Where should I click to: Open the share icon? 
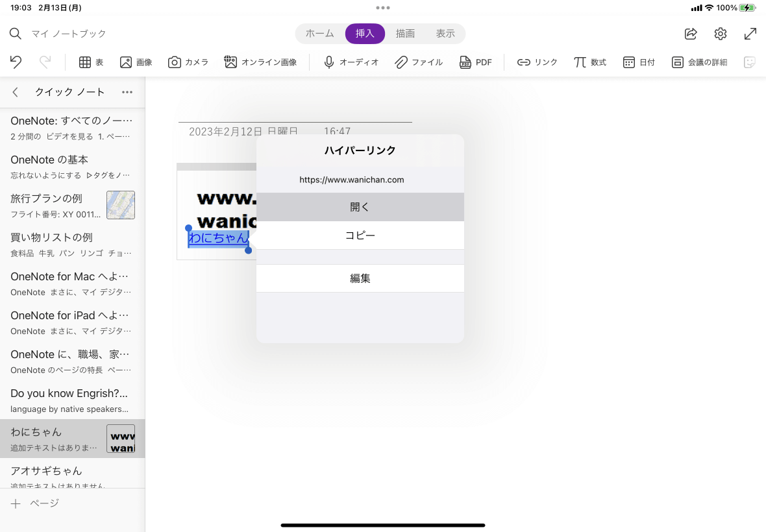691,34
